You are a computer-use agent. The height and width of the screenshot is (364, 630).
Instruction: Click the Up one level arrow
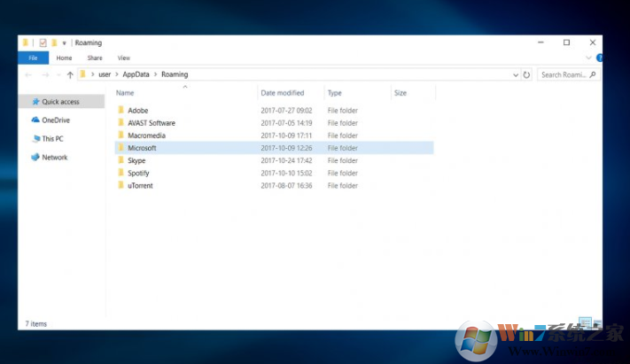coord(70,75)
